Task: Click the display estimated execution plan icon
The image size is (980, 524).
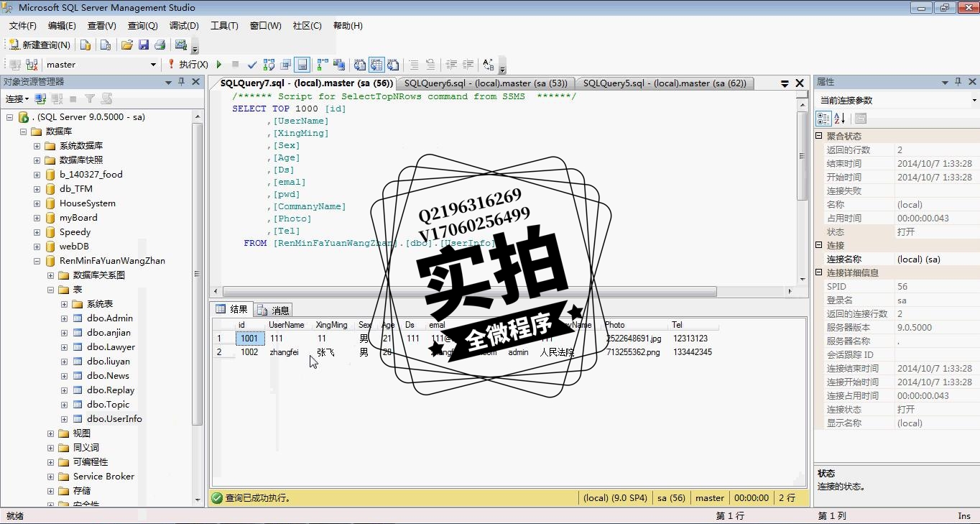Action: click(269, 65)
